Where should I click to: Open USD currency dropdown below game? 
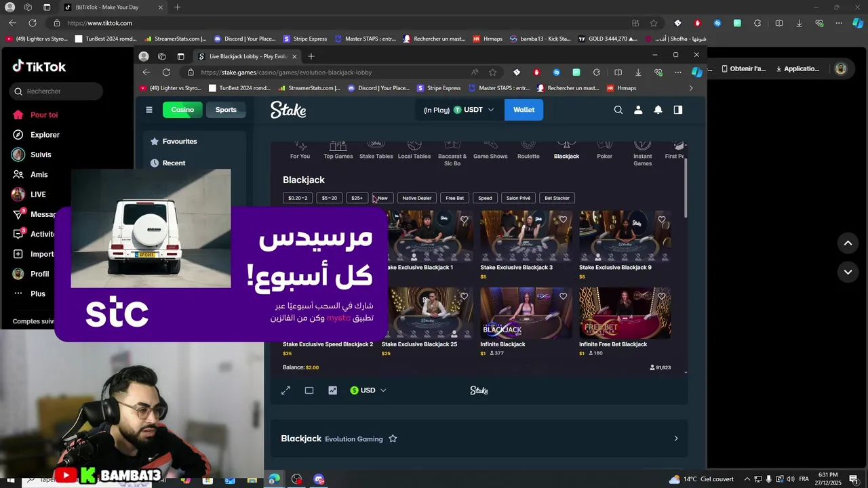(368, 390)
